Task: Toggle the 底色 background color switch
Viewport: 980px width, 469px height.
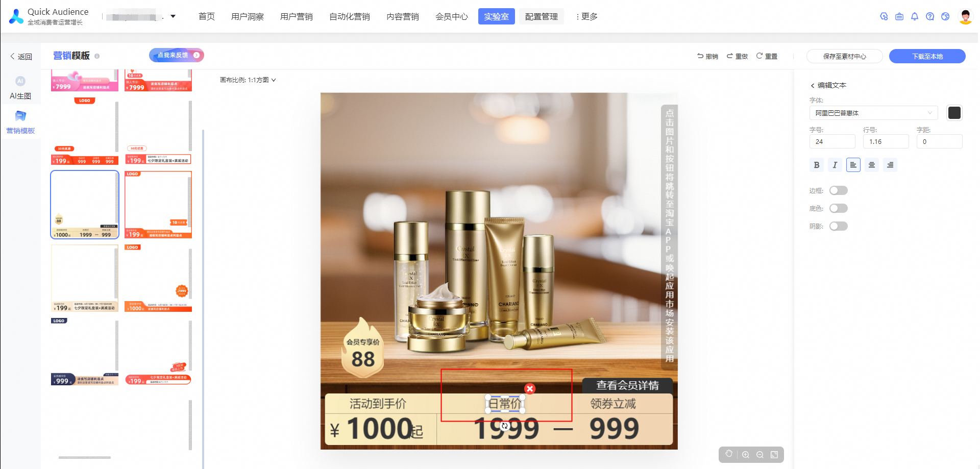Action: (839, 208)
